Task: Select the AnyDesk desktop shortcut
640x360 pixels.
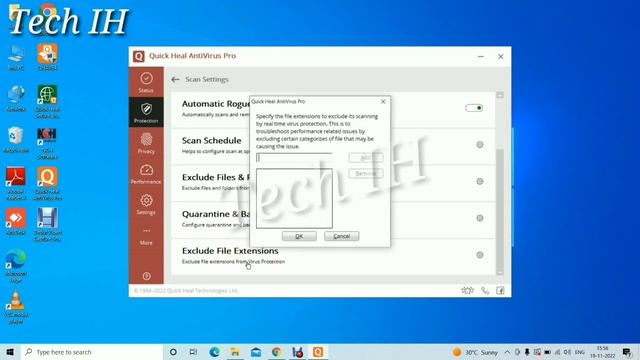Action: pyautogui.click(x=16, y=222)
